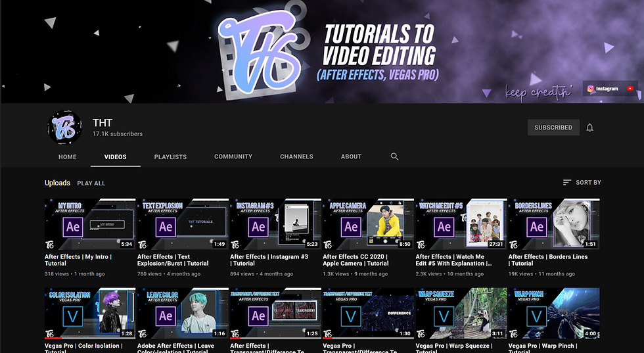Click title 'After Effects | Watch Me Edit #5'
Screen dimensions: 644x353
(x=453, y=260)
